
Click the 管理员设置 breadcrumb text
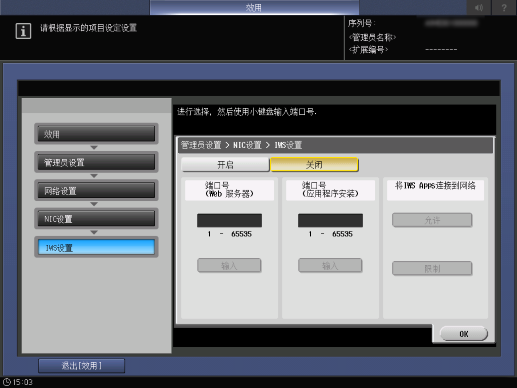(201, 145)
